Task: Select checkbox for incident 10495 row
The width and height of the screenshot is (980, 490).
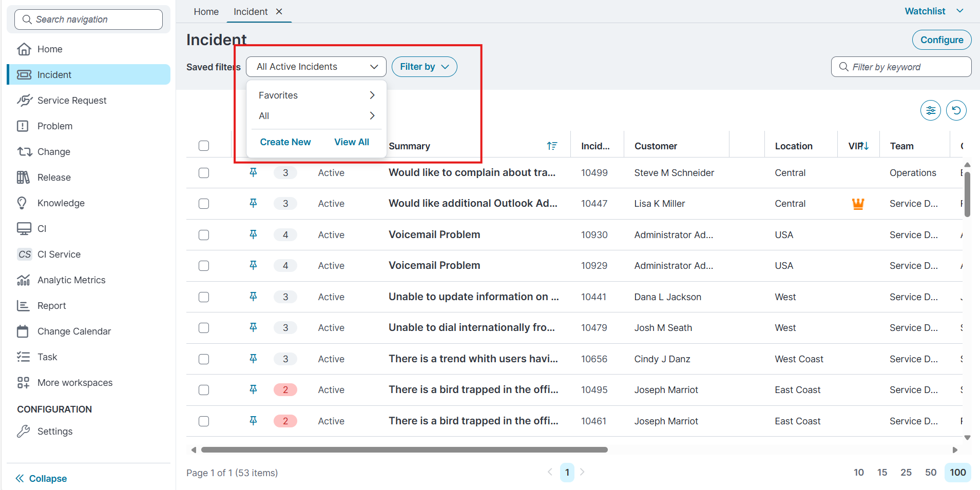Action: coord(204,390)
